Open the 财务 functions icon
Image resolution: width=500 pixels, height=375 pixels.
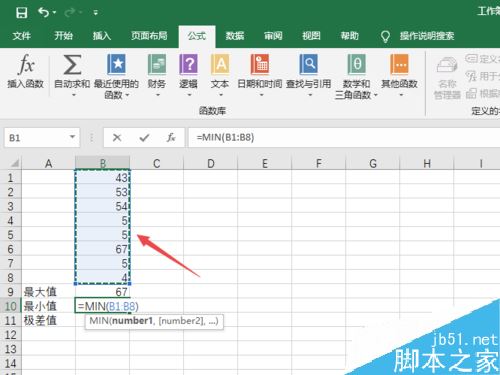(157, 64)
